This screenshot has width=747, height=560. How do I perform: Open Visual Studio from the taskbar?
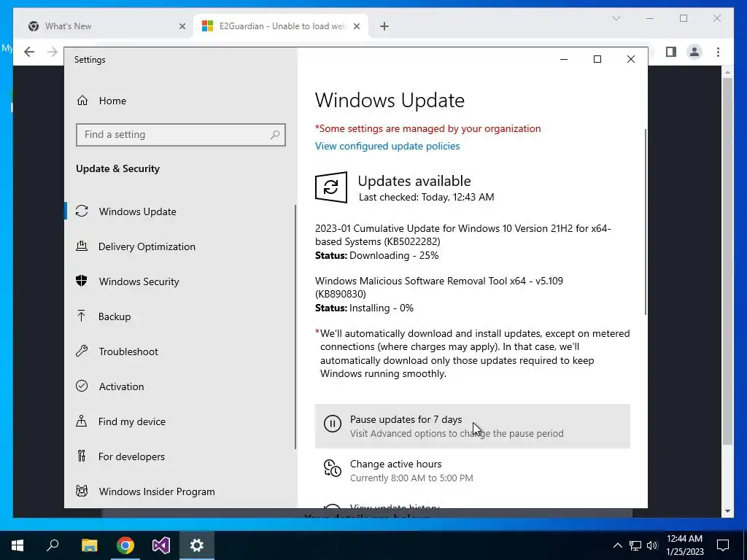(x=161, y=545)
